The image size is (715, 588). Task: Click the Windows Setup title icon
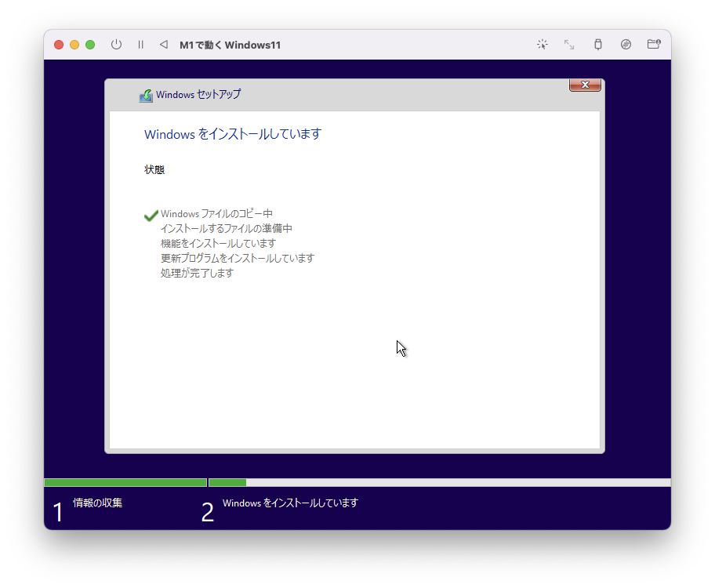tap(146, 96)
